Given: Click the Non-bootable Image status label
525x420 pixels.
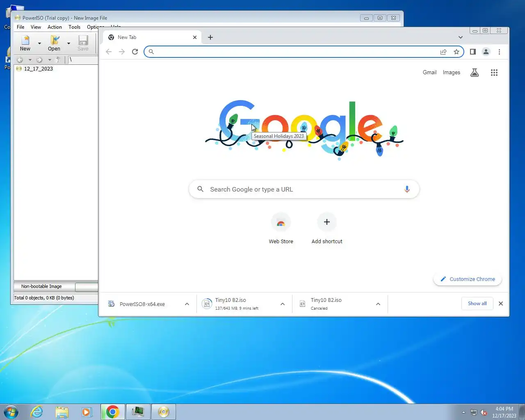Looking at the screenshot, I should [41, 286].
